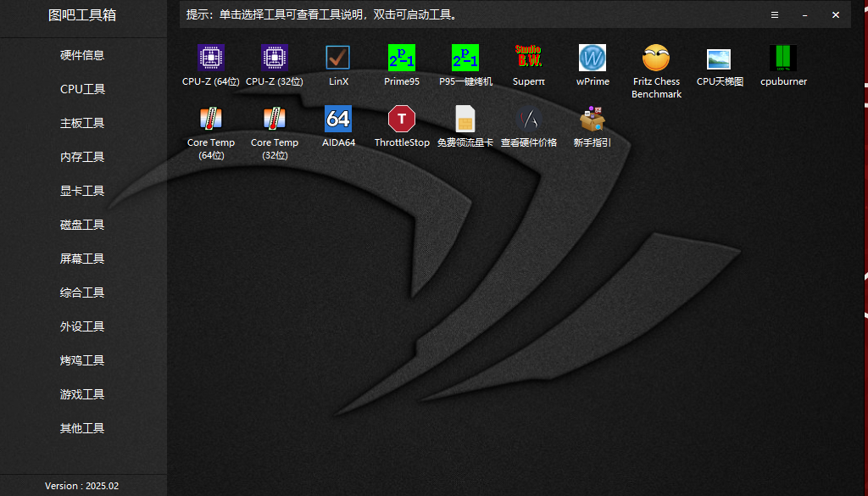Select the 新手指引 box icon
868x496 pixels.
pos(593,119)
